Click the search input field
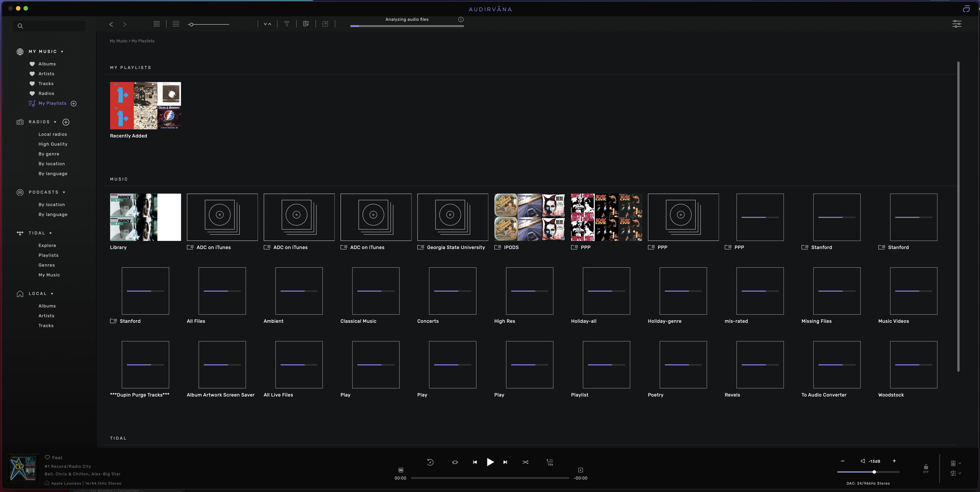Image resolution: width=980 pixels, height=492 pixels. tap(49, 26)
